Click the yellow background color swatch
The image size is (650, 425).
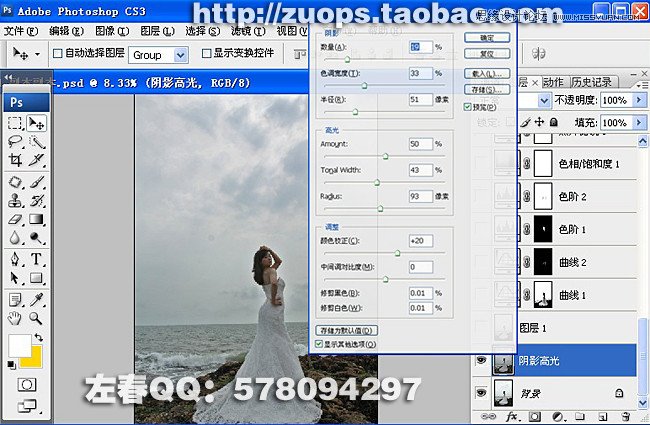pos(35,361)
